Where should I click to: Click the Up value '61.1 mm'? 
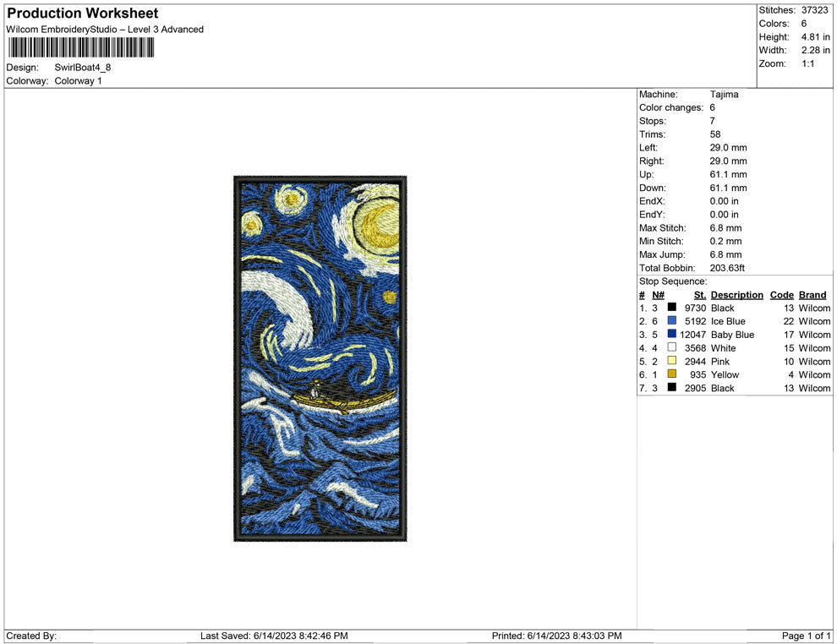click(728, 174)
